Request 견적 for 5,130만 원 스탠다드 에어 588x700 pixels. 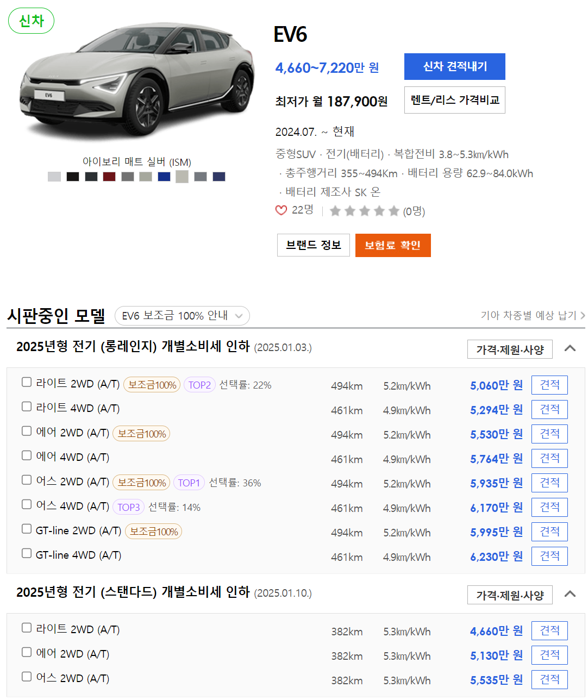(549, 655)
